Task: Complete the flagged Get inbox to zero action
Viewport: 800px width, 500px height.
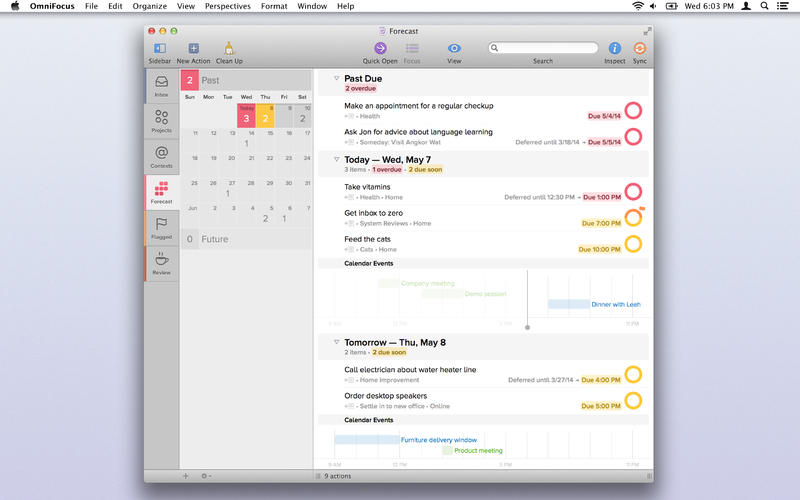Action: pyautogui.click(x=633, y=218)
